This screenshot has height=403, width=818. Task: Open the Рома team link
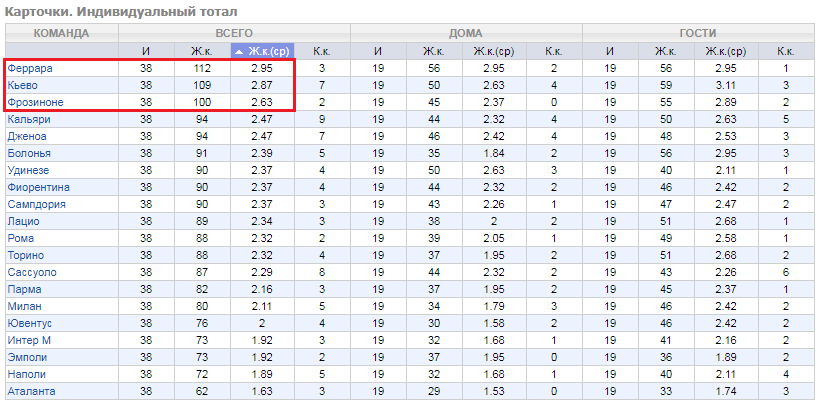(21, 238)
